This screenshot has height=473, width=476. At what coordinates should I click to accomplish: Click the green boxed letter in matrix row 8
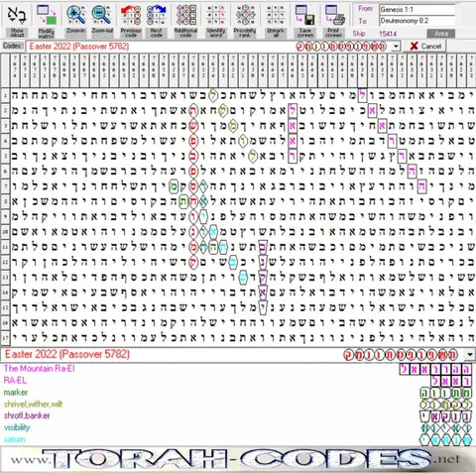pos(183,201)
